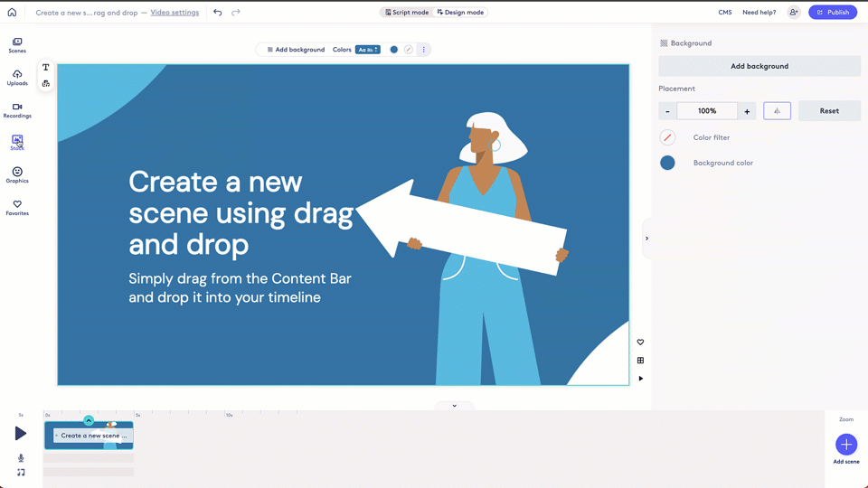
Task: Open the Uploads panel
Action: click(17, 78)
